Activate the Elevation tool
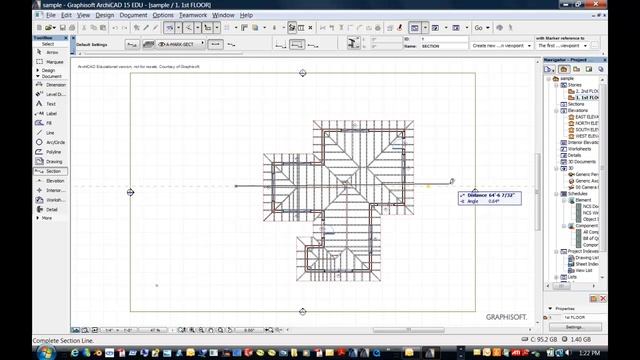This screenshot has height=360, width=640. click(51, 180)
